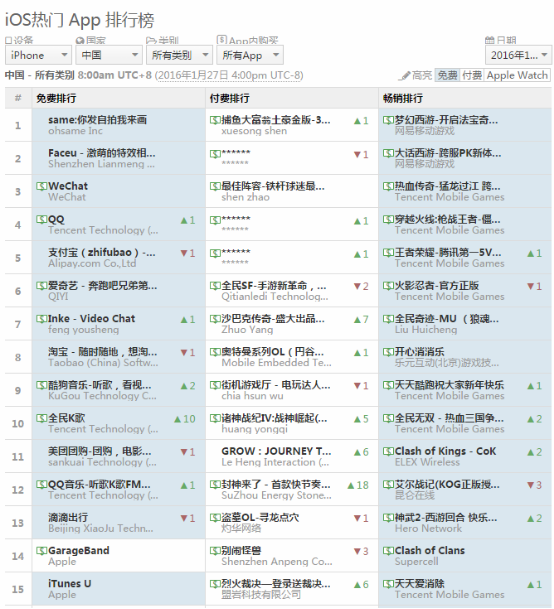Click purchase icon beside 开心消消乐
Viewport: 554px width, 609px height.
pos(388,352)
